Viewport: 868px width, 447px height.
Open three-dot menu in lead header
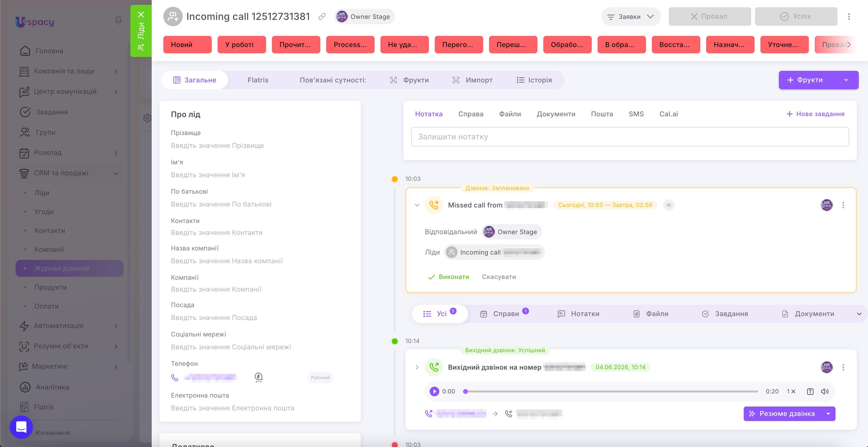849,16
